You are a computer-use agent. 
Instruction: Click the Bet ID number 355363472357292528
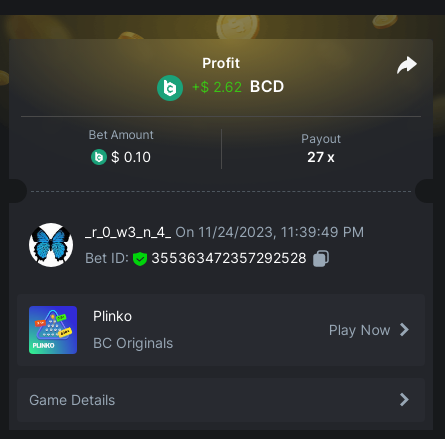click(229, 258)
